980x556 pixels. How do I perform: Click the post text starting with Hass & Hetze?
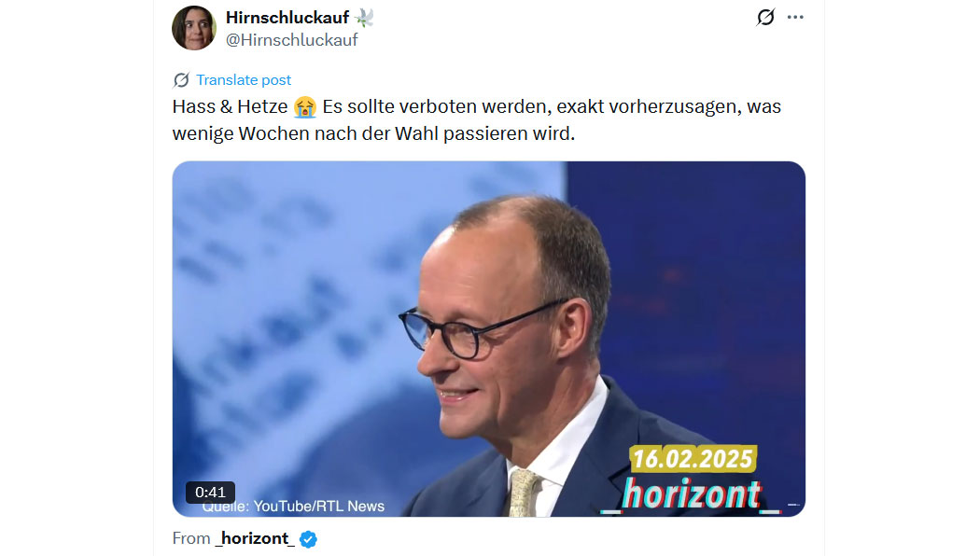[477, 120]
